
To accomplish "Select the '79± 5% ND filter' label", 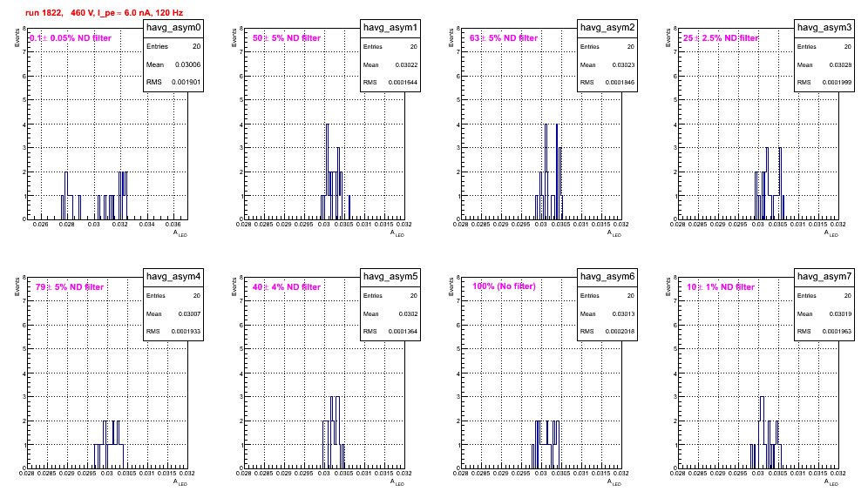I will click(x=70, y=287).
